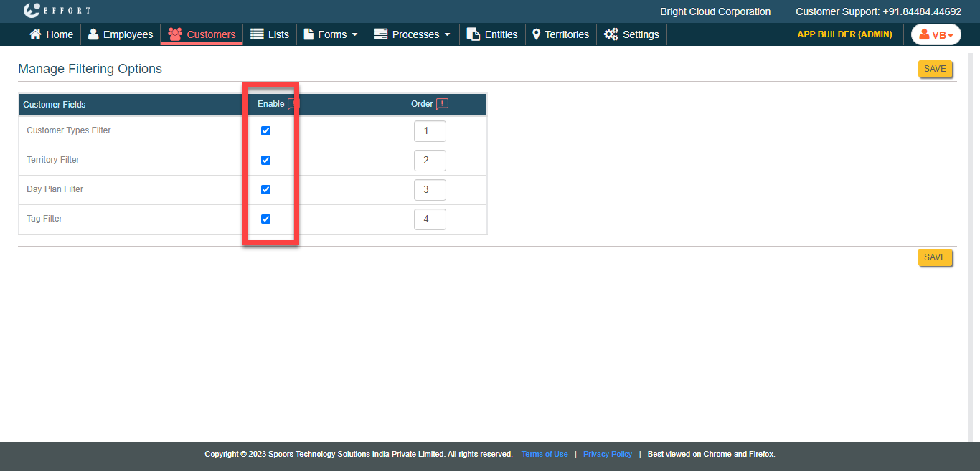Click the Lists icon in navbar
The height and width of the screenshot is (471, 980).
pos(257,34)
